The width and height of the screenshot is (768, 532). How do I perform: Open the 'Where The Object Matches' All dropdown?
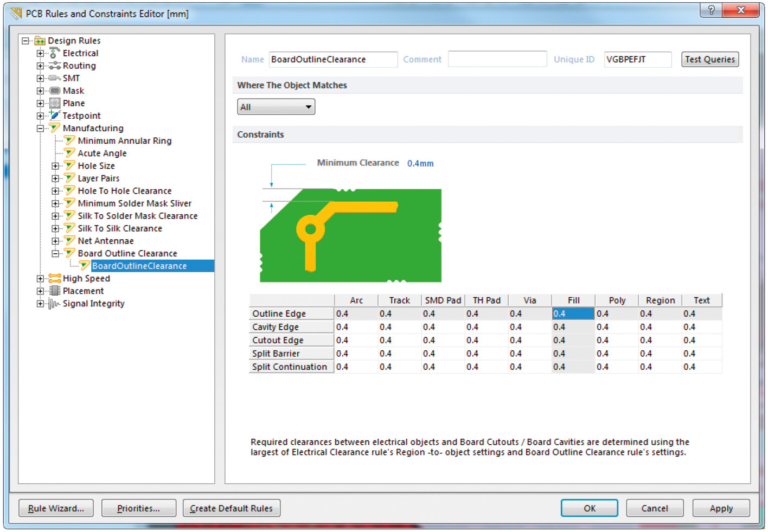pos(276,107)
